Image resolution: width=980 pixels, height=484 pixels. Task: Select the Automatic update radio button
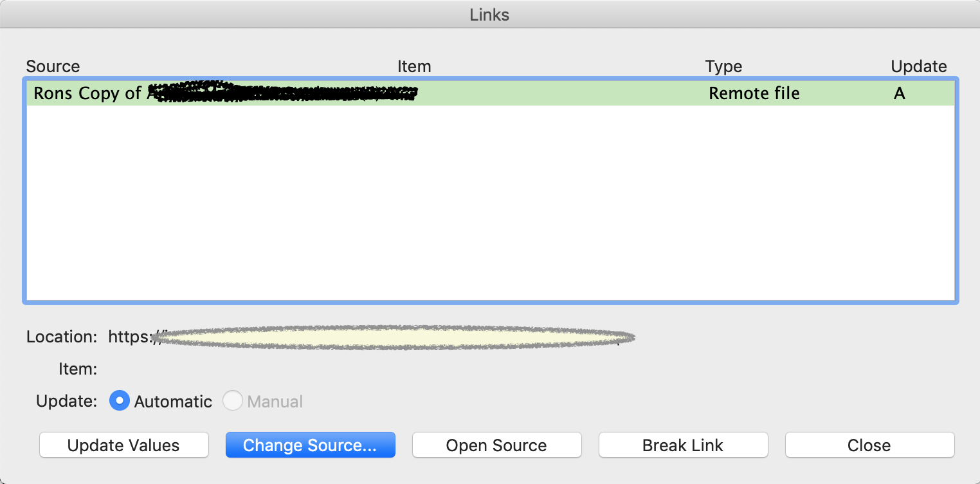pyautogui.click(x=120, y=401)
